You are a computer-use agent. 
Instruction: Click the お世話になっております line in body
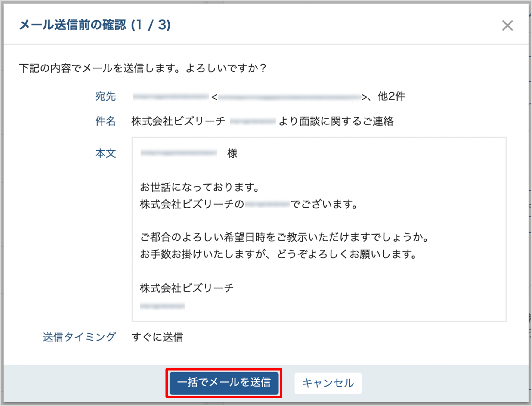click(x=200, y=187)
